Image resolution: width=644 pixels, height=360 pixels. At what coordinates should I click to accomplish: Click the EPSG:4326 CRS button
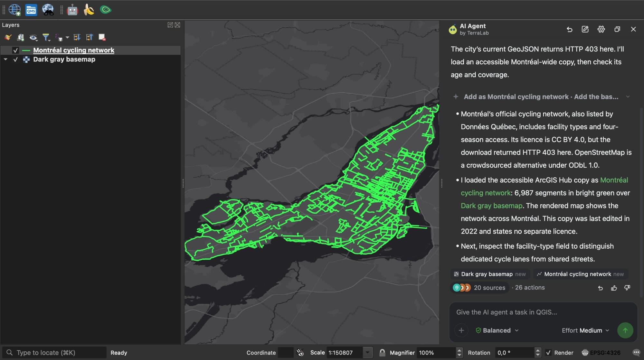pos(601,353)
